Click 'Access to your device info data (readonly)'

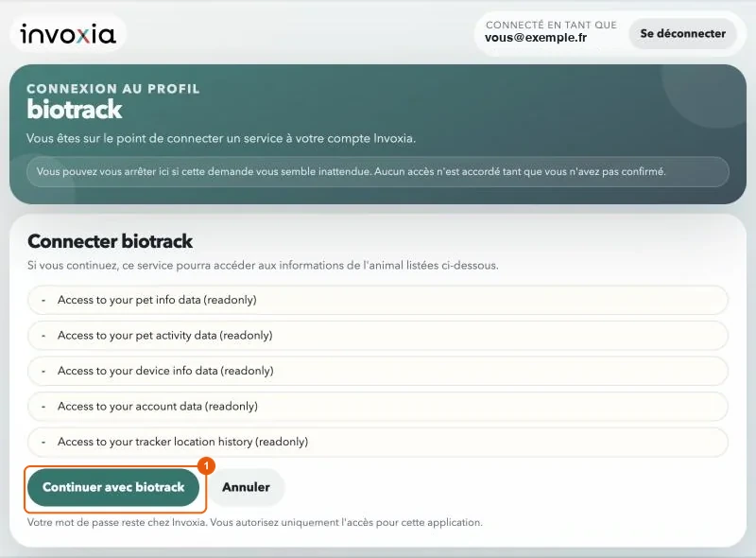(x=377, y=371)
